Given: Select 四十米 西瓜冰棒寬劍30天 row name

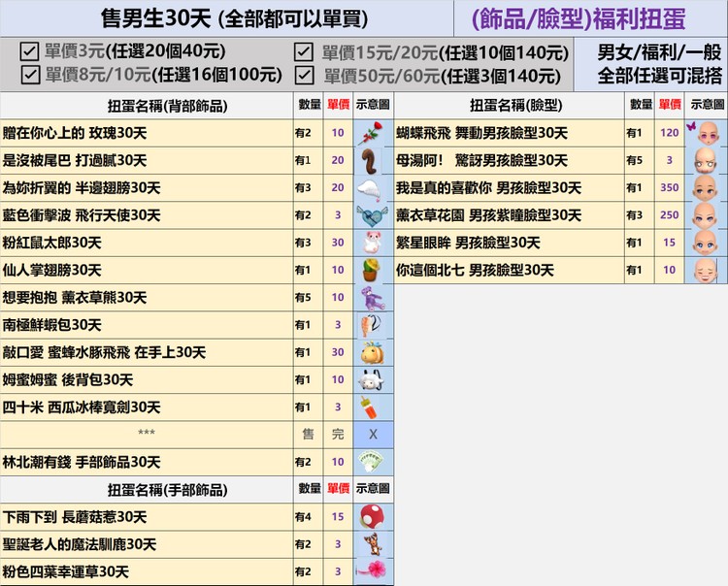Looking at the screenshot, I should click(x=82, y=407).
